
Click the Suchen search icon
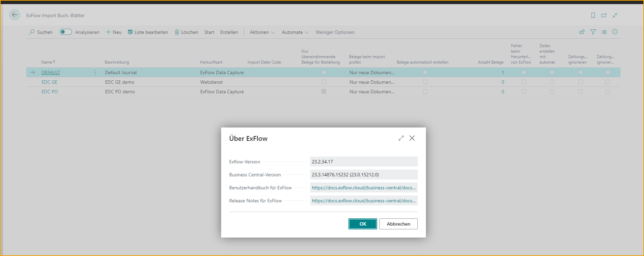point(32,32)
